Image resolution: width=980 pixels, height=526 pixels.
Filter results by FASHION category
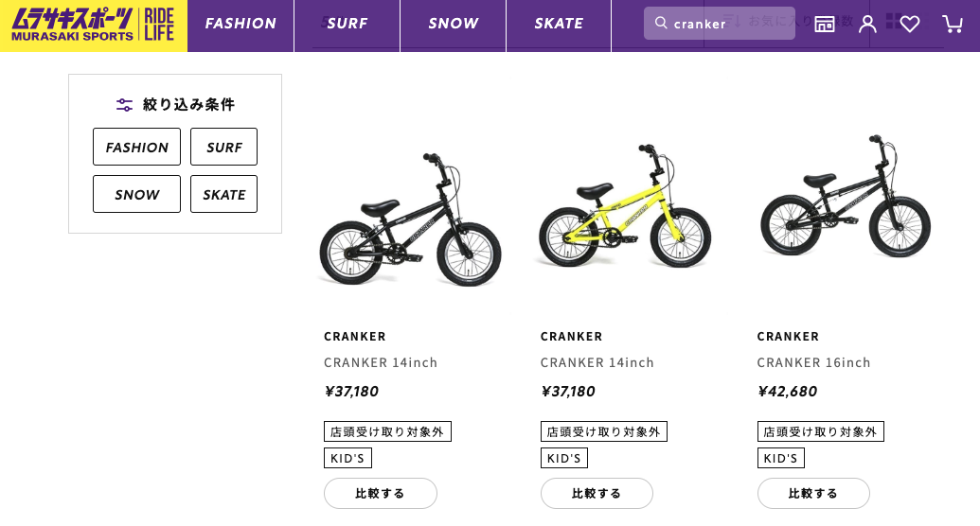pyautogui.click(x=136, y=147)
